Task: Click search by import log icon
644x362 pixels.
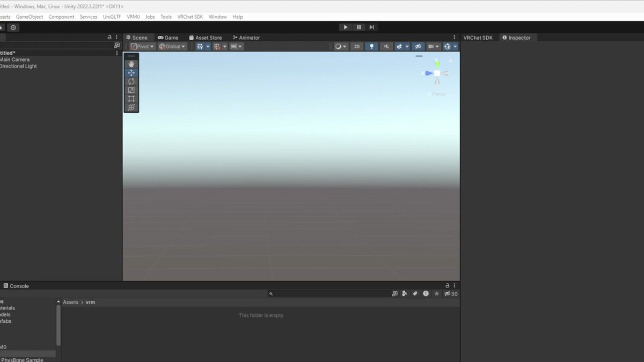Action: (x=426, y=294)
